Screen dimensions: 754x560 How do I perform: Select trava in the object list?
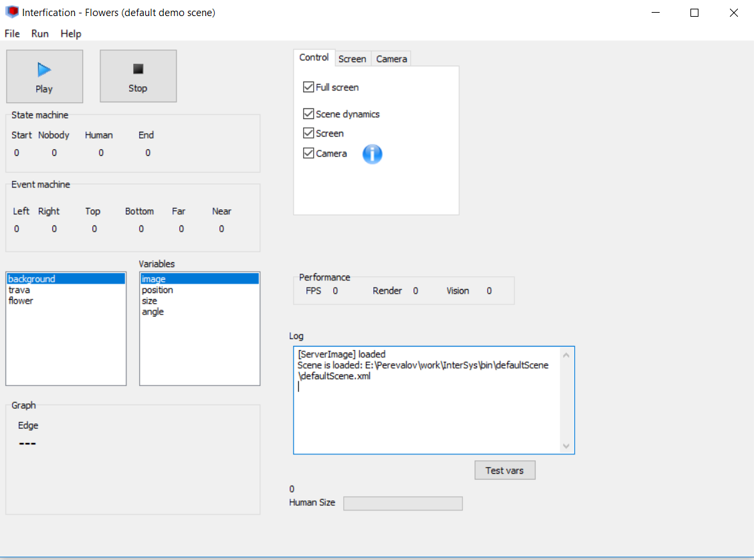pos(19,290)
